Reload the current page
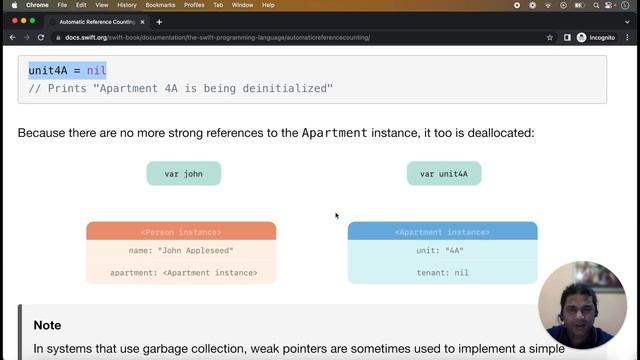 point(41,38)
